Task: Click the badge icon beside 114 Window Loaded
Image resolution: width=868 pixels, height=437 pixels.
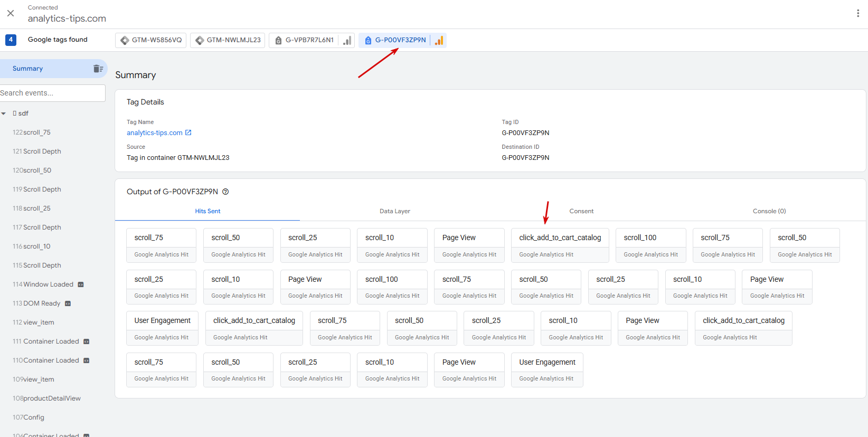Action: click(x=81, y=284)
